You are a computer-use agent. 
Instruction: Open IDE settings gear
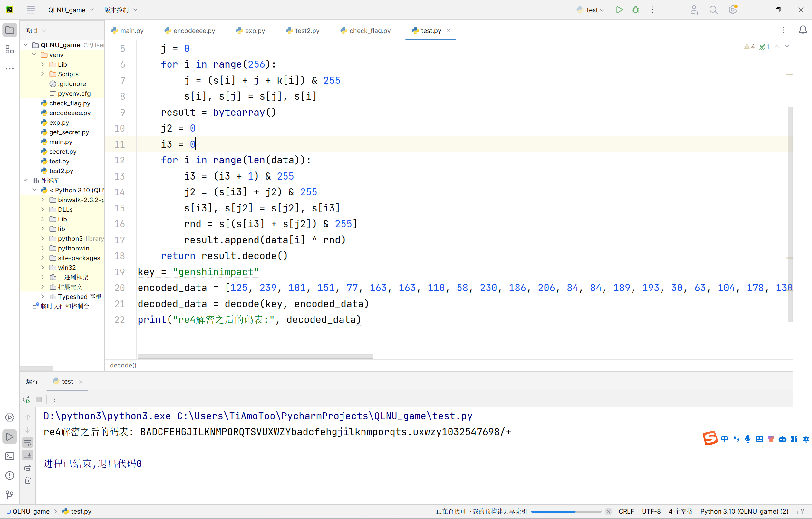tap(732, 10)
